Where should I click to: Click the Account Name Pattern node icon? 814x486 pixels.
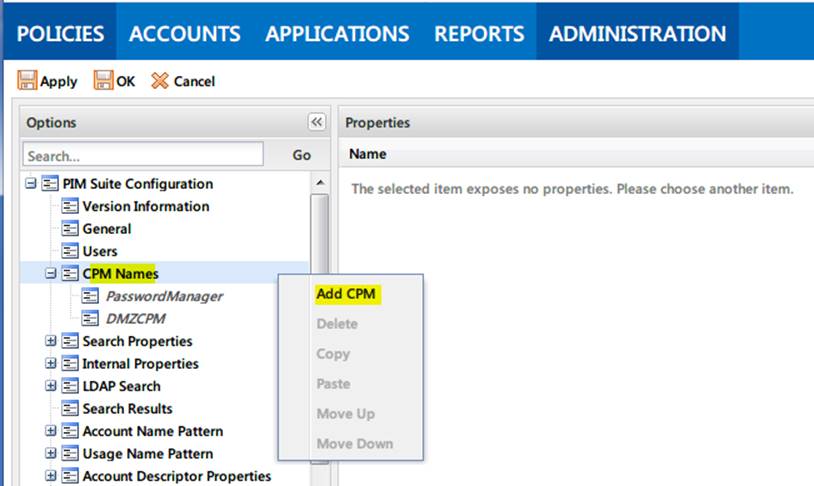(x=70, y=431)
